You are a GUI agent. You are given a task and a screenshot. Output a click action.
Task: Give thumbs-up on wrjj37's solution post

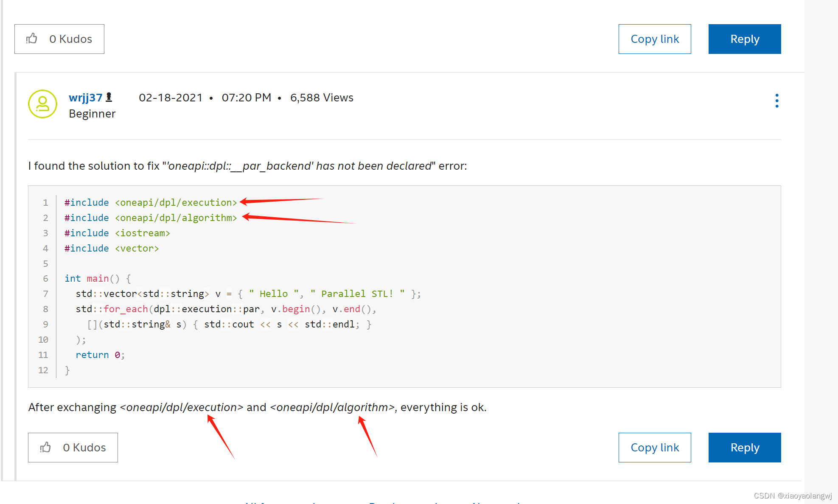click(45, 447)
